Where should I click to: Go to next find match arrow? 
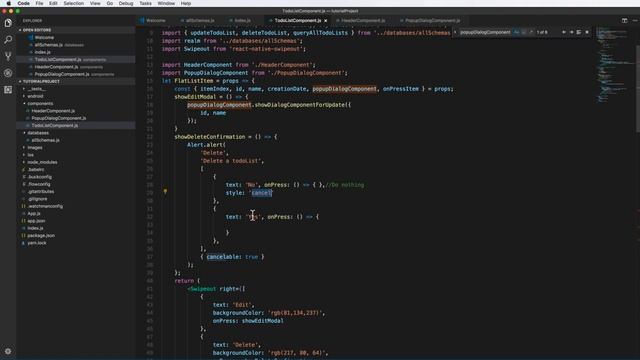click(x=571, y=32)
